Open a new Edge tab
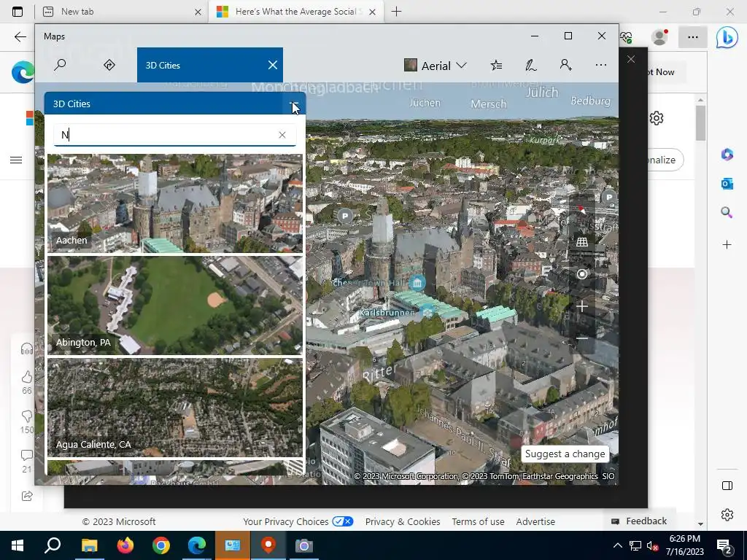The height and width of the screenshot is (560, 747). (x=396, y=12)
